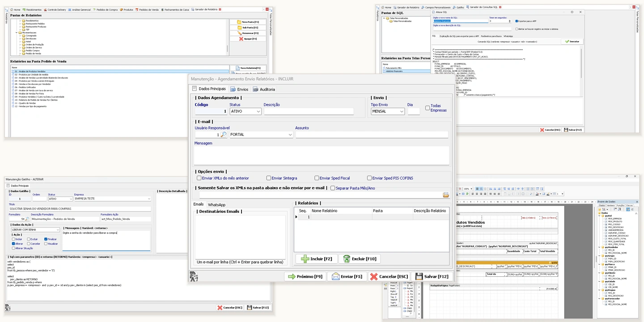Image resolution: width=644 pixels, height=322 pixels.
Task: Click Salvar [F12] in the Agendamento dialog
Action: [x=432, y=276]
